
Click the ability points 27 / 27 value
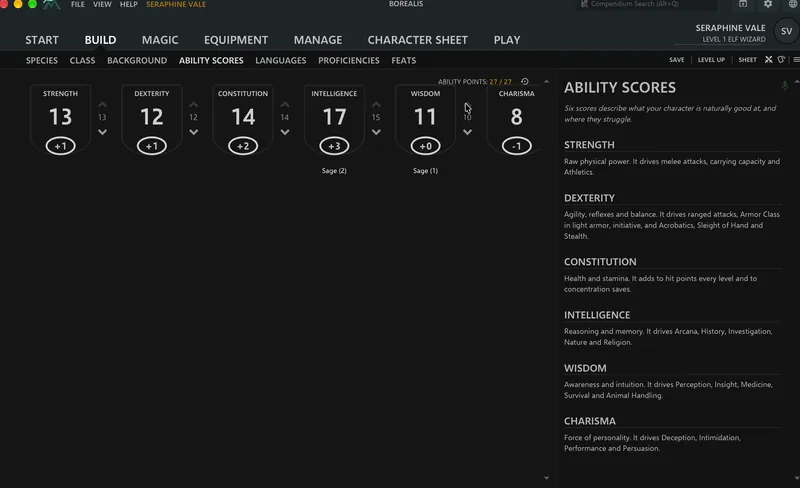coord(500,82)
